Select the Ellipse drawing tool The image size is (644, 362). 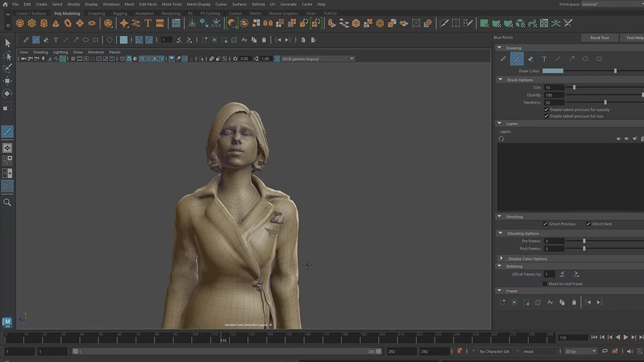585,59
